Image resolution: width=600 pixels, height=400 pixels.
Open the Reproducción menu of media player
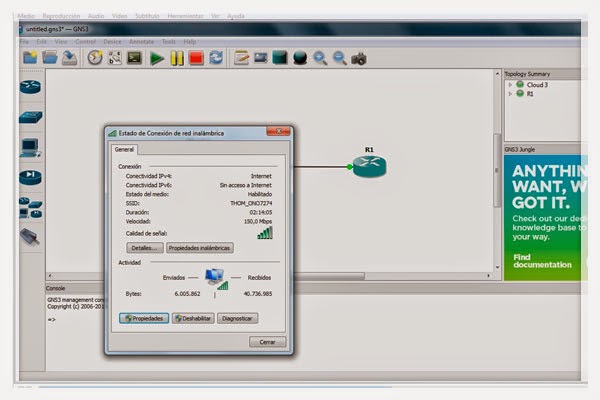pos(61,16)
